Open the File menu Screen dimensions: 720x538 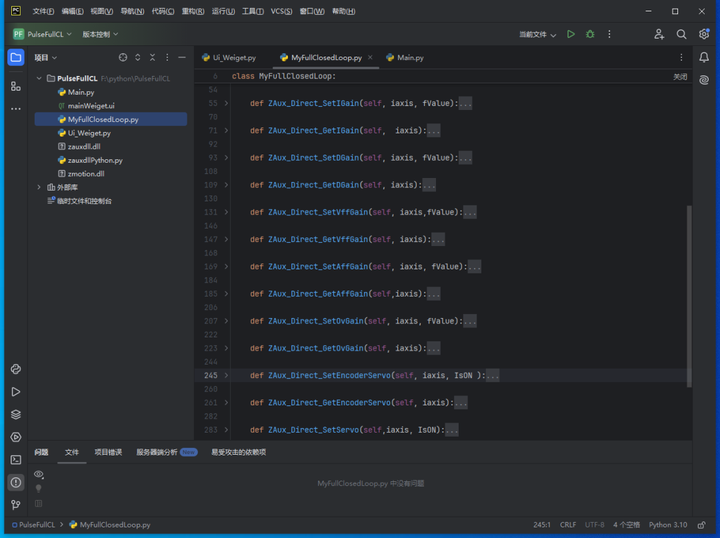(43, 11)
